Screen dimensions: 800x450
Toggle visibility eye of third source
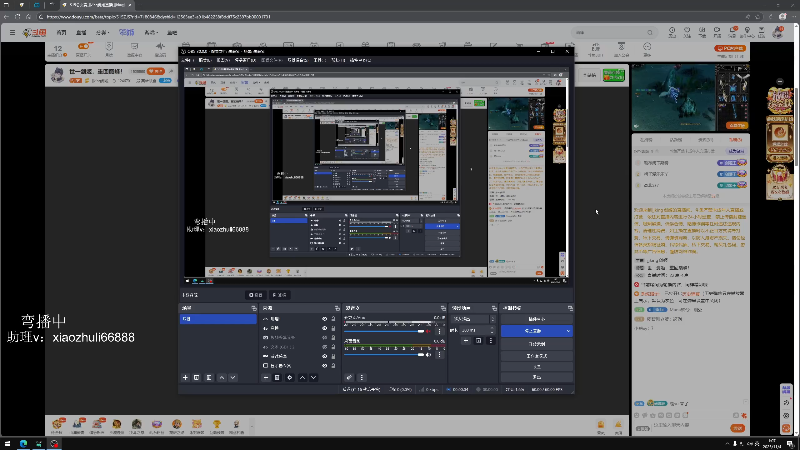click(x=324, y=337)
